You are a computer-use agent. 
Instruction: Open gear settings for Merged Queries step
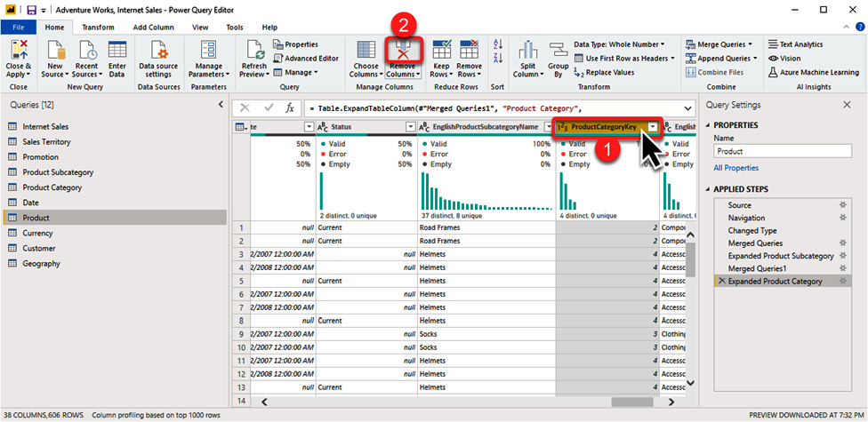pos(842,243)
